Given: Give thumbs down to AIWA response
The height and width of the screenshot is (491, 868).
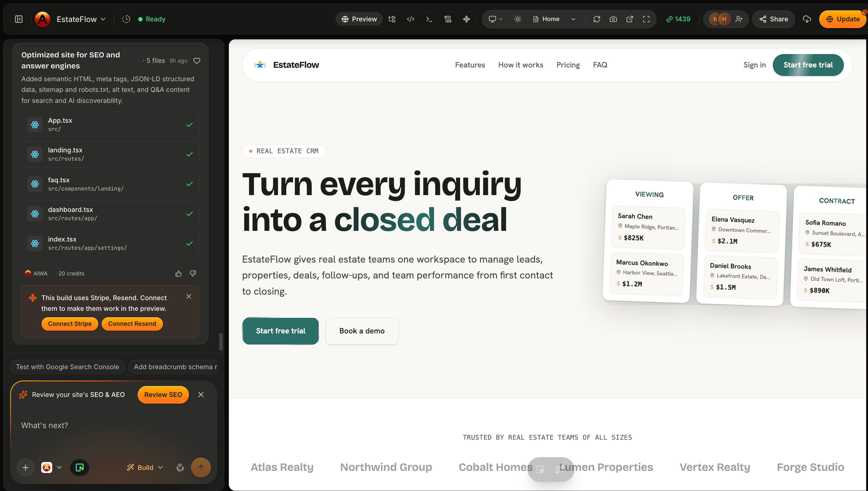Looking at the screenshot, I should 193,274.
